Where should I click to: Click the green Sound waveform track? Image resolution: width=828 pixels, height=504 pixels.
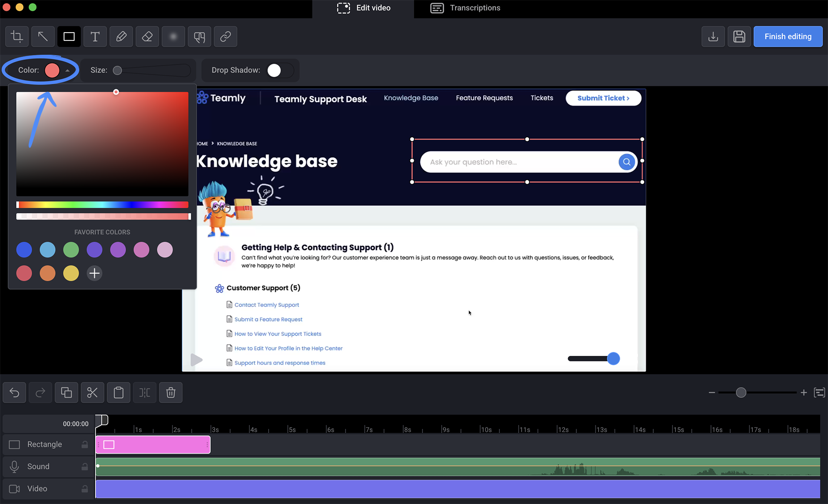point(458,467)
